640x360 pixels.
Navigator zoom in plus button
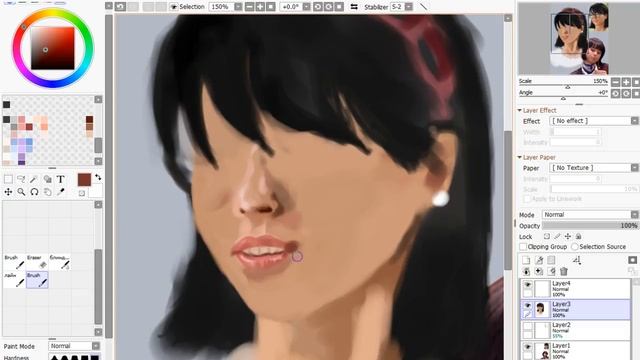pos(626,82)
